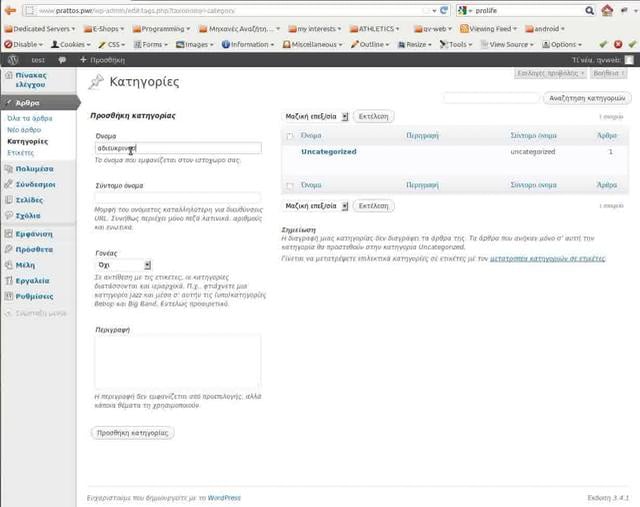This screenshot has height=507, width=640.
Task: Open the Images developer toolbar menu
Action: (194, 44)
